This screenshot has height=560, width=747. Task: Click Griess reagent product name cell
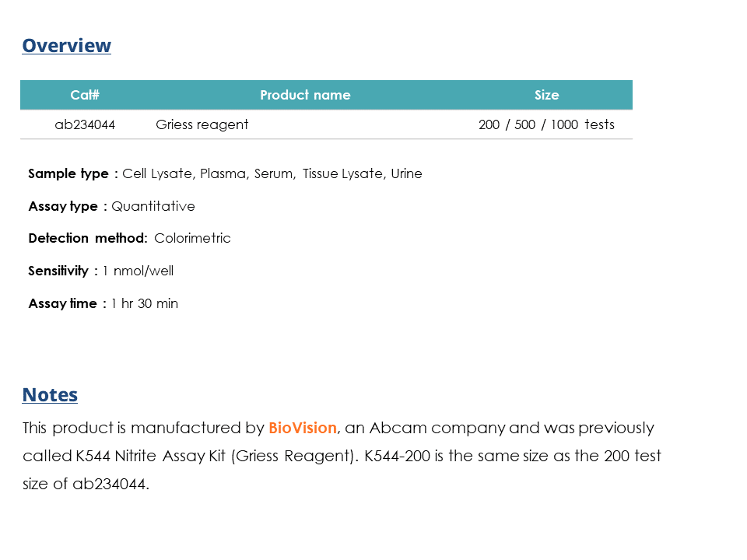click(x=202, y=124)
